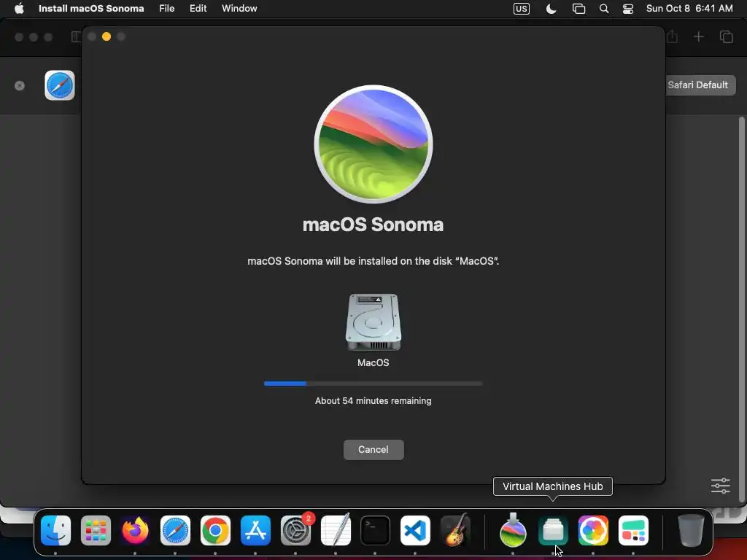Viewport: 747px width, 560px height.
Task: Cancel the macOS Sonoma installation
Action: tap(373, 449)
